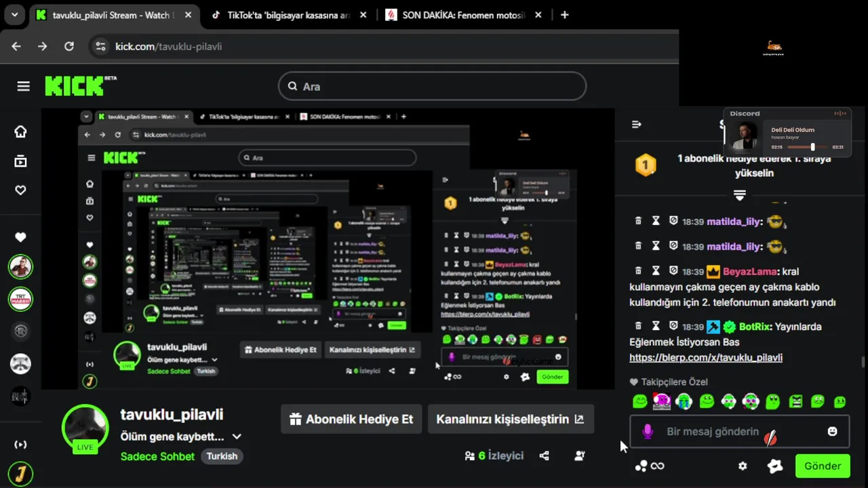Click the live broadcast icon in sidebar
This screenshot has width=868, height=488.
20,445
